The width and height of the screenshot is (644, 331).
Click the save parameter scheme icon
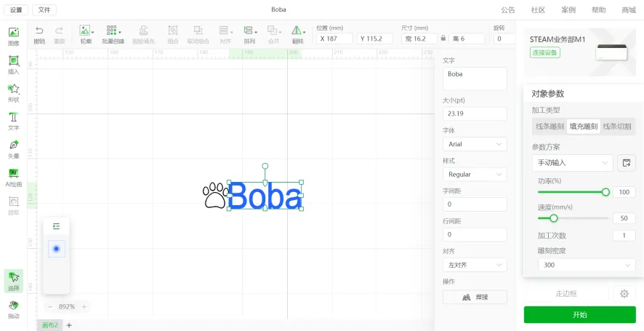pyautogui.click(x=627, y=163)
